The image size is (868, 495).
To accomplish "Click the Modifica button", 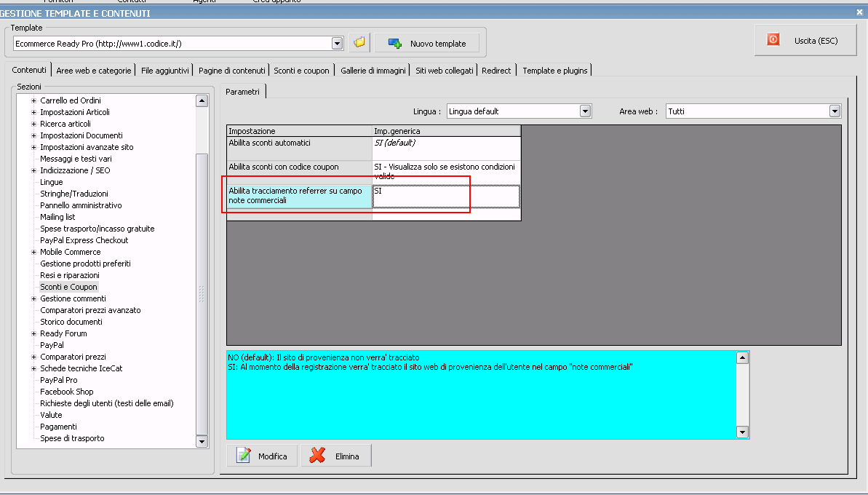I will [262, 456].
